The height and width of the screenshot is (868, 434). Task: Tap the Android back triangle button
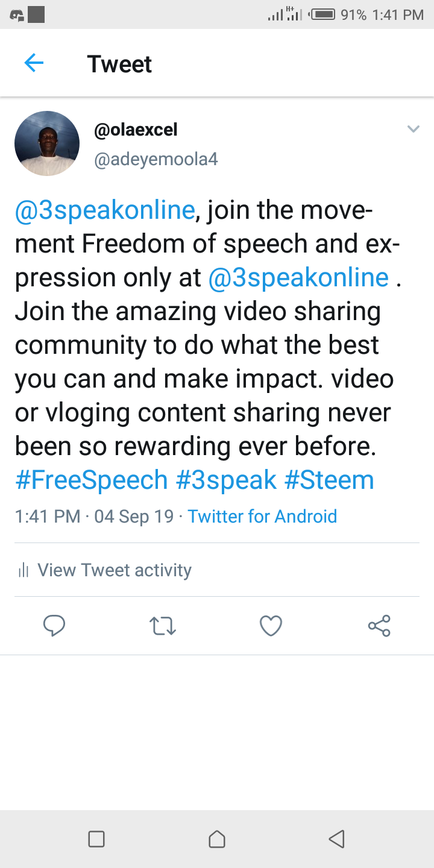tap(336, 839)
